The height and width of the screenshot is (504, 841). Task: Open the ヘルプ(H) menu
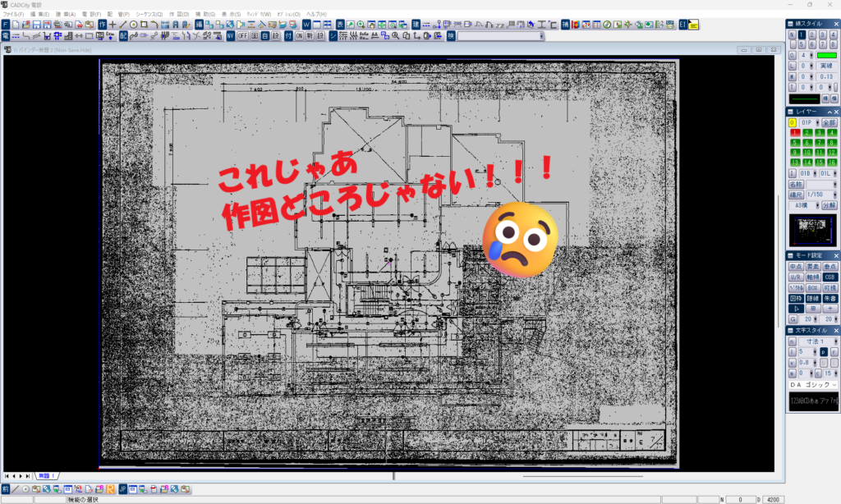pos(316,14)
